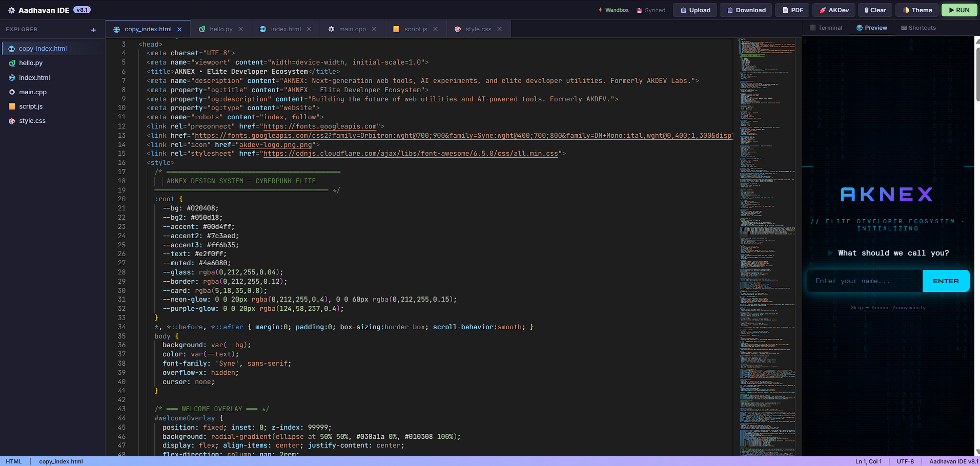980x466 pixels.
Task: Open the Shortcuts panel tab
Action: [x=918, y=28]
